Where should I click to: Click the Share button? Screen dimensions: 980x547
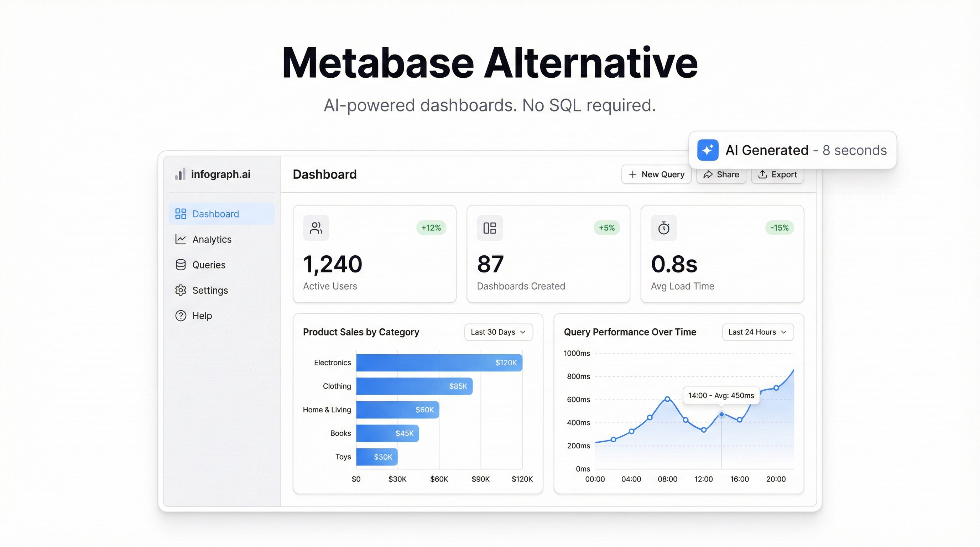721,174
